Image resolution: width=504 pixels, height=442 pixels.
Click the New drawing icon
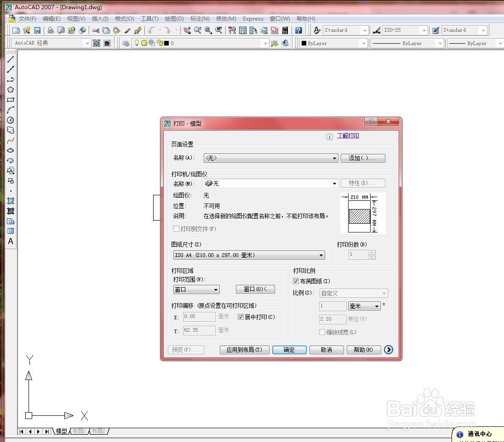click(x=16, y=30)
